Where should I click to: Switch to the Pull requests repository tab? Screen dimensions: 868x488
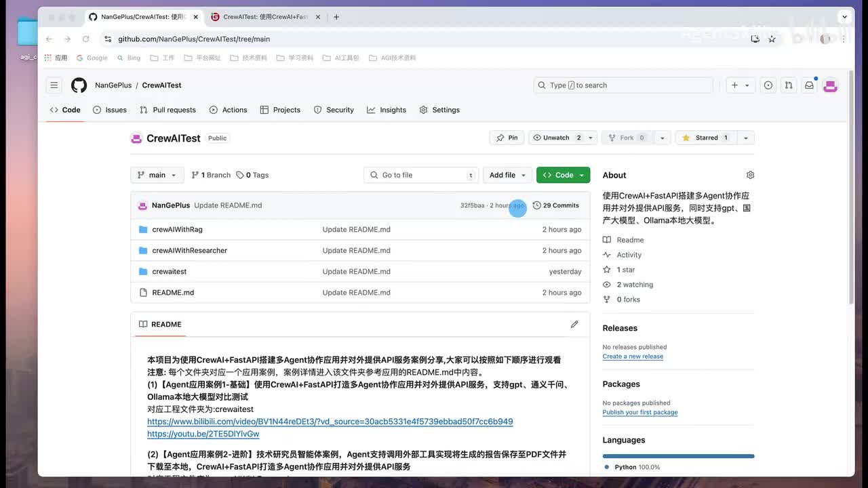coord(167,110)
